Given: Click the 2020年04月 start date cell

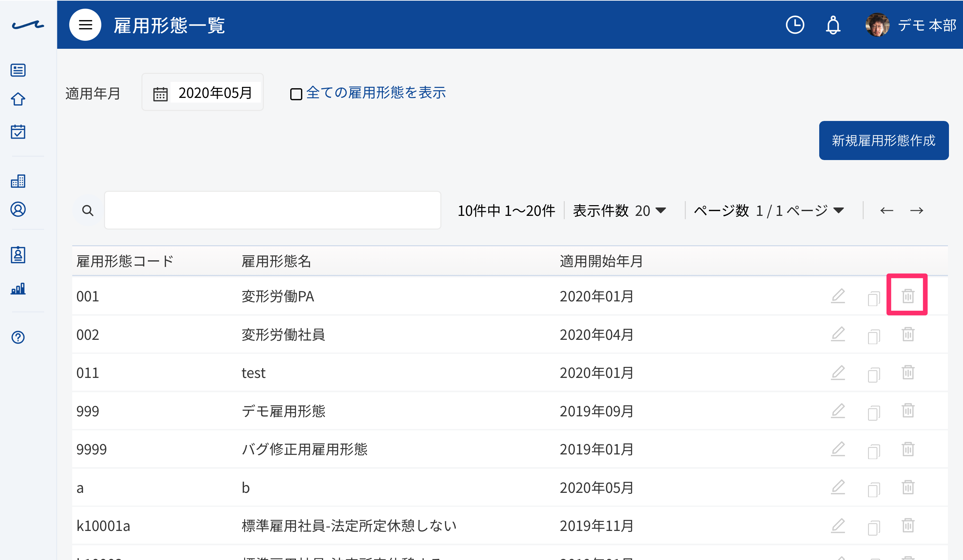Looking at the screenshot, I should [x=597, y=334].
